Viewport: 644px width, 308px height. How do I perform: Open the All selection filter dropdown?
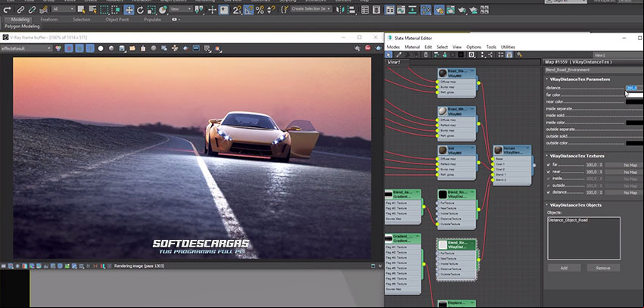point(64,9)
